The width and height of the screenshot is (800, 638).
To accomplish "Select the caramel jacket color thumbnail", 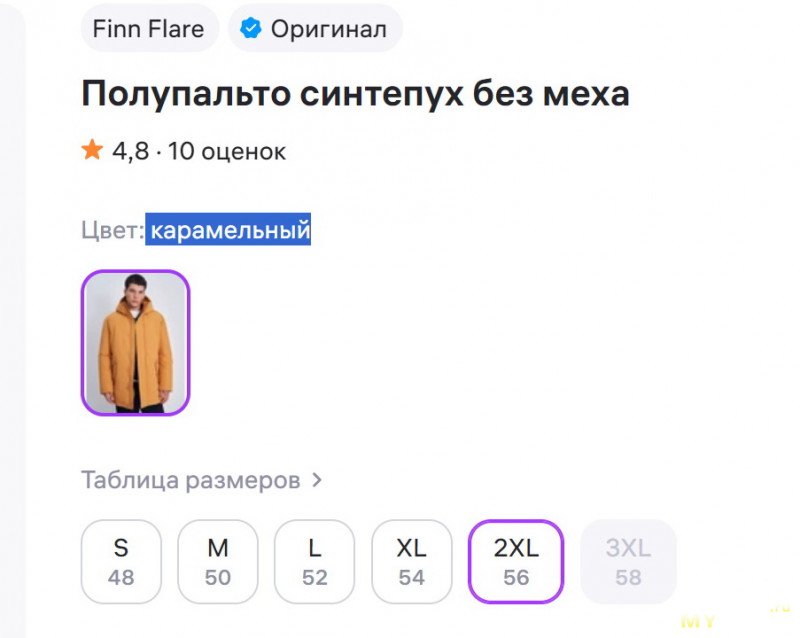I will (135, 342).
